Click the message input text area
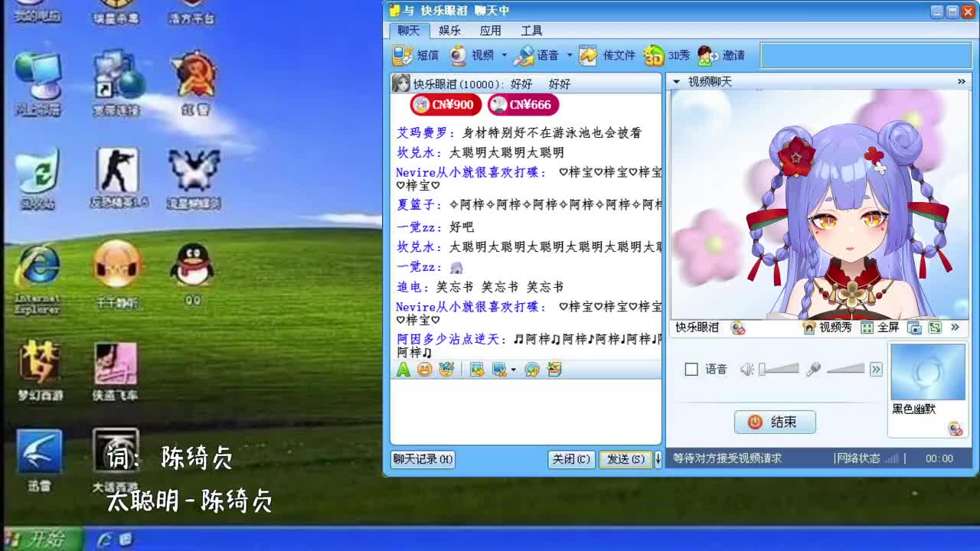980x551 pixels. click(x=525, y=411)
